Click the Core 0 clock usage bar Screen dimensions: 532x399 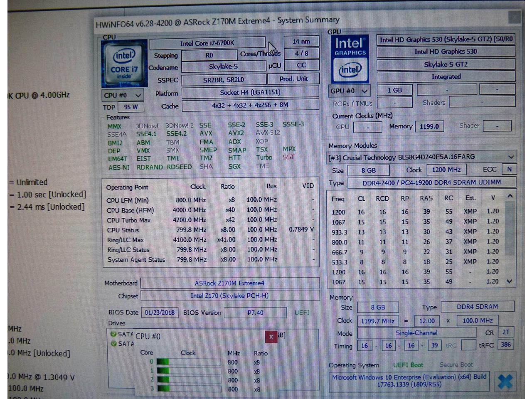click(189, 362)
